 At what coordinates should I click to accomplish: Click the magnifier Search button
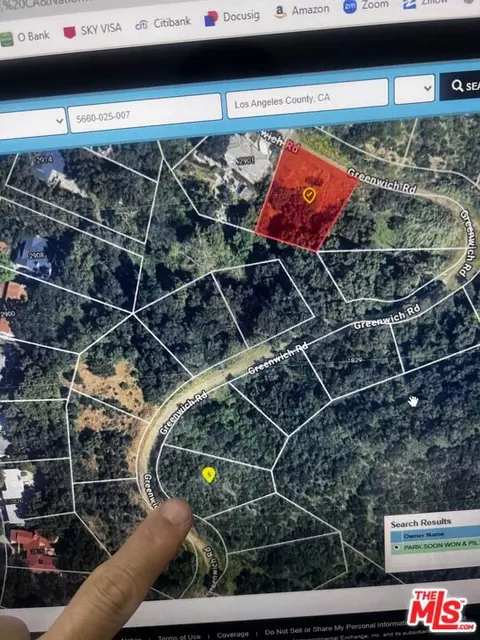460,86
